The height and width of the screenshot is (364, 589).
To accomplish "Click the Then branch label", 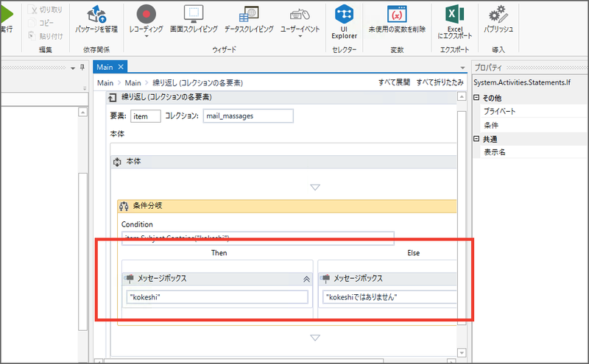I will tap(219, 253).
